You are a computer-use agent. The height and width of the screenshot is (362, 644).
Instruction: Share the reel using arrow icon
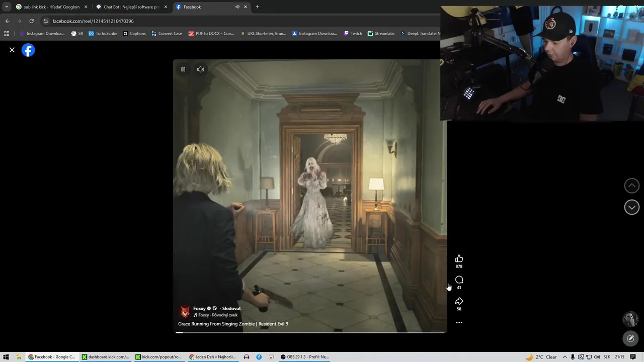(459, 301)
